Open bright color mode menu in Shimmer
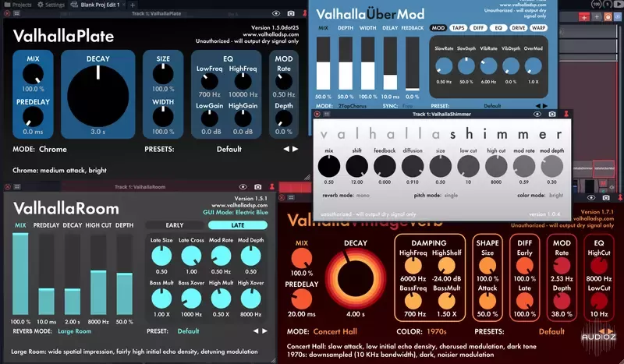The width and height of the screenshot is (624, 364). 556,196
